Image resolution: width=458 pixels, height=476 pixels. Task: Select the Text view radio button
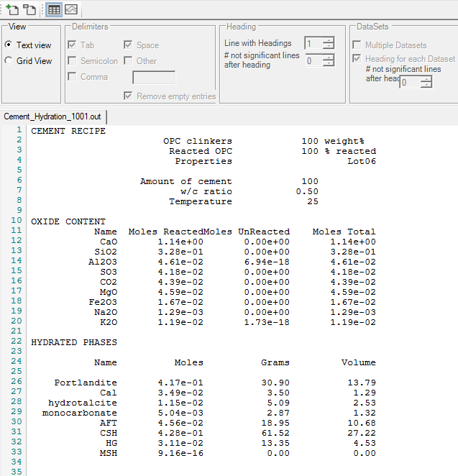tap(9, 45)
